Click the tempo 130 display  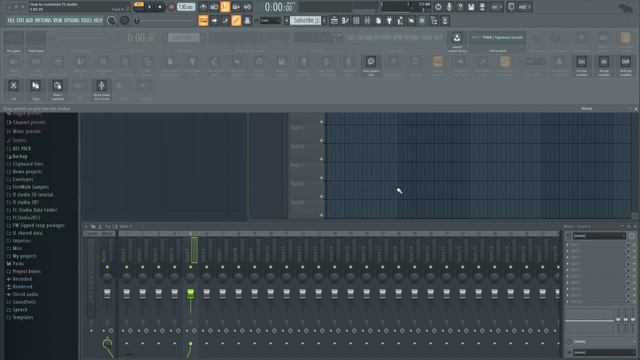(x=186, y=7)
